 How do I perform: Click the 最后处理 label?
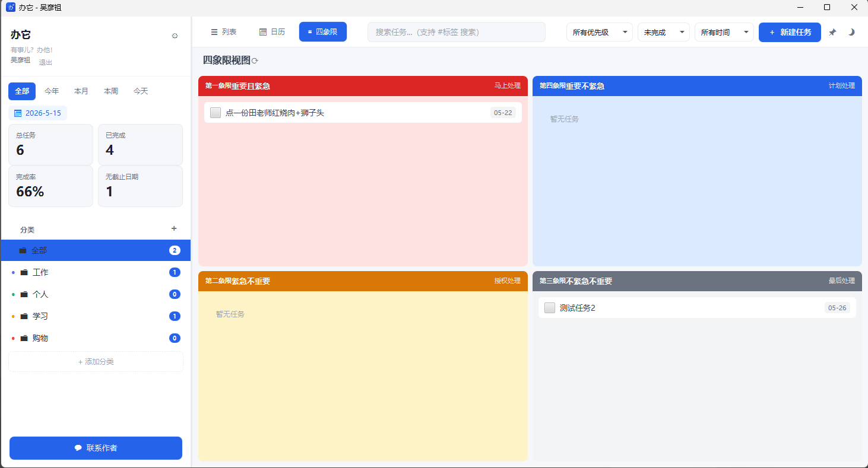(842, 281)
